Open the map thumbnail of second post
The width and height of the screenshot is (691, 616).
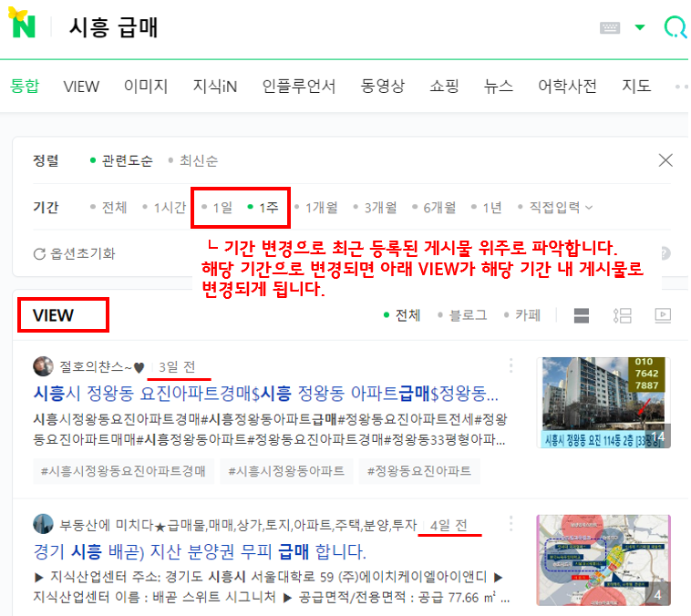click(x=603, y=560)
